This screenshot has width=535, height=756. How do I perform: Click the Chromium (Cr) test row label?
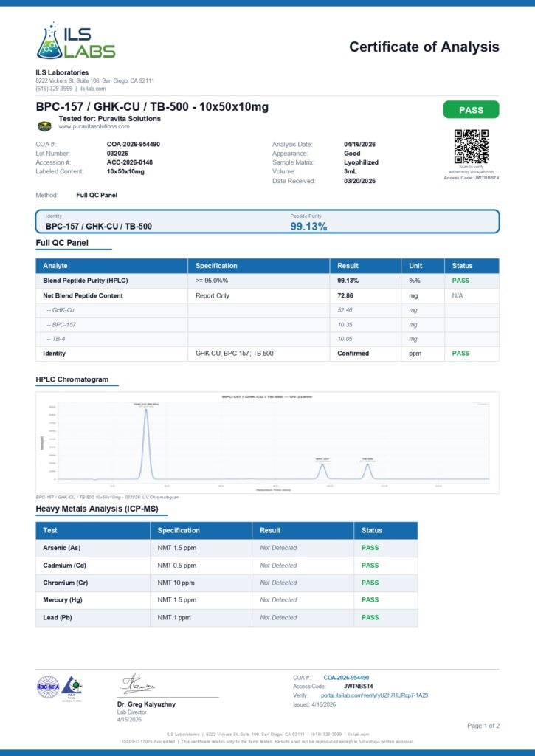pos(66,583)
